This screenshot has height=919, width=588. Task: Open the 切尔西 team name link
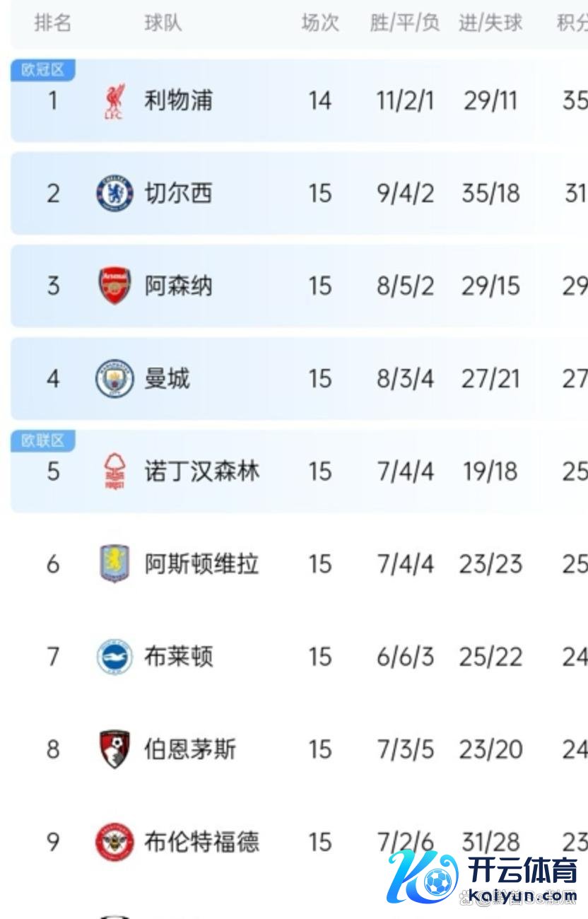(178, 193)
